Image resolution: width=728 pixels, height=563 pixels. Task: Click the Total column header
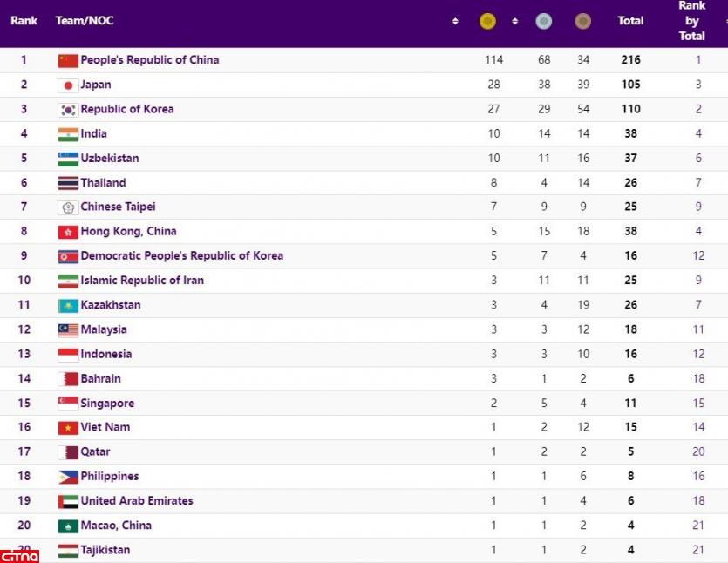coord(630,21)
